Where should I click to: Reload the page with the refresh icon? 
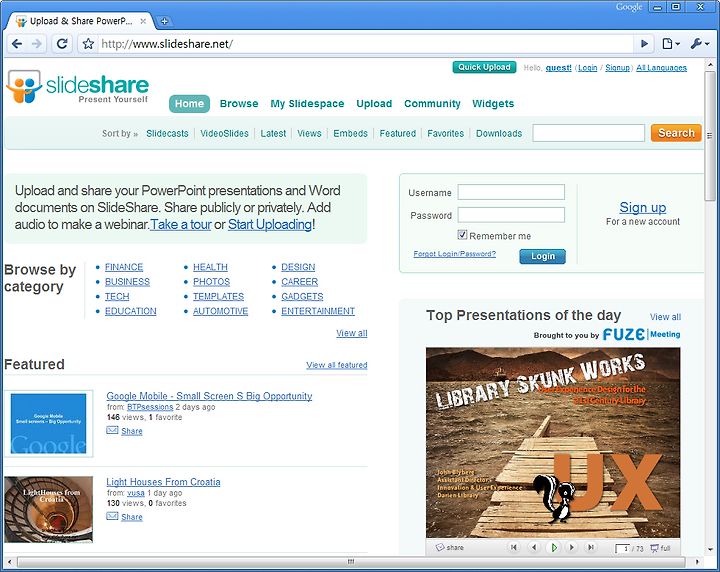(62, 44)
